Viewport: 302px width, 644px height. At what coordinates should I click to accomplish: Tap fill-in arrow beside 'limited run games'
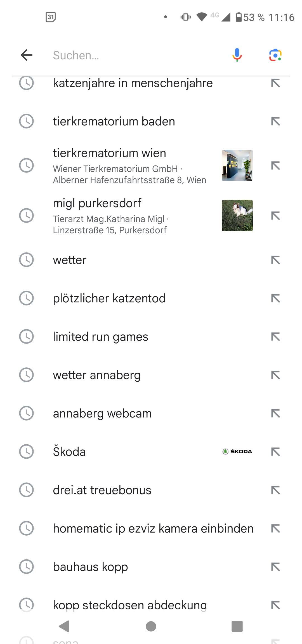275,337
